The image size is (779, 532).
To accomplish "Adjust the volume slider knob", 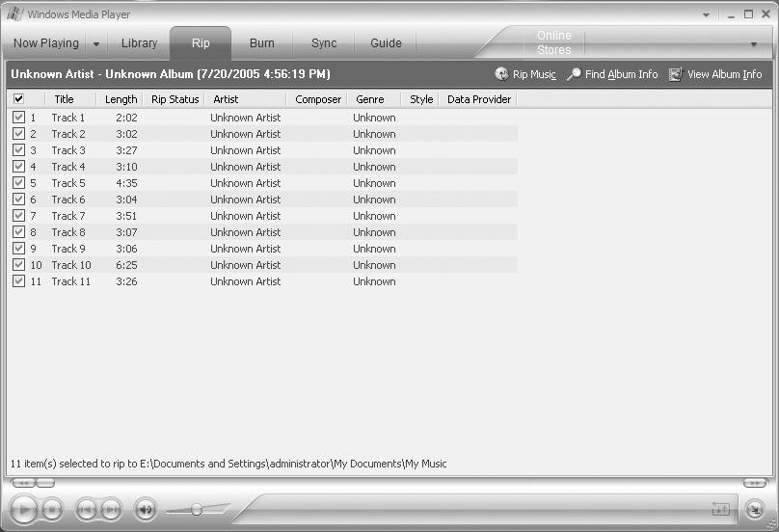I will [x=197, y=510].
